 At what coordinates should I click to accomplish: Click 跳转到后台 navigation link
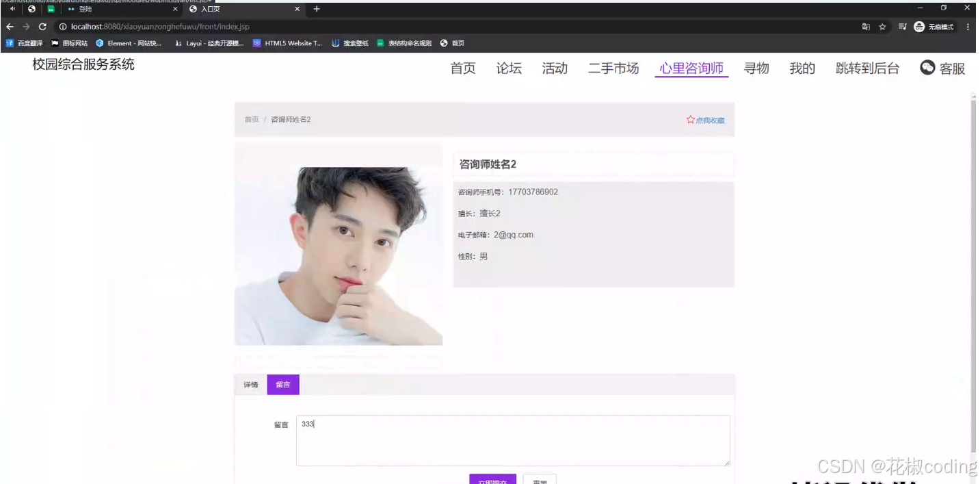click(867, 68)
